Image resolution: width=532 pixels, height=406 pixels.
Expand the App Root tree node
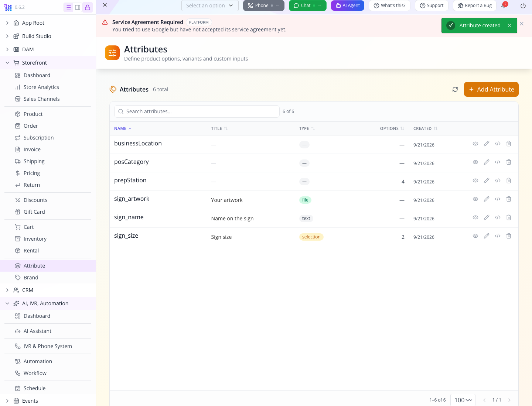[x=7, y=23]
